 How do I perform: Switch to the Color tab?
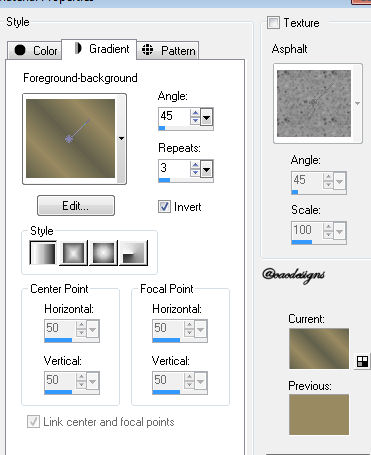click(34, 51)
